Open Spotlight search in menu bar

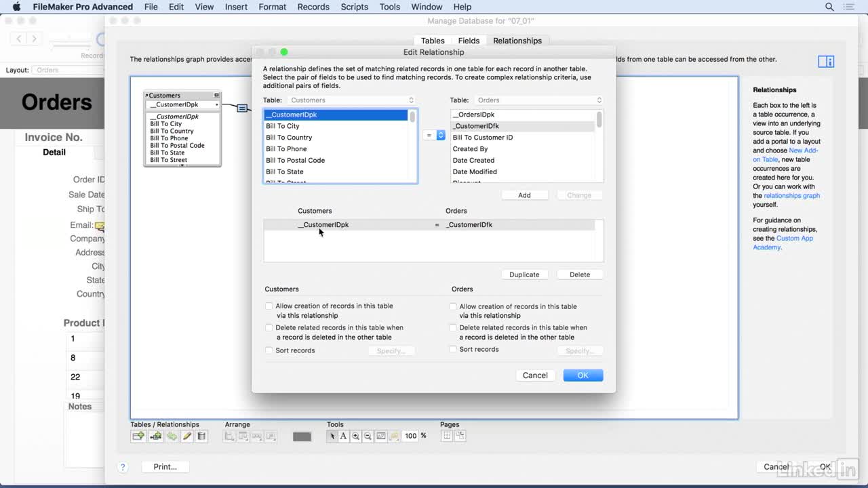[829, 7]
